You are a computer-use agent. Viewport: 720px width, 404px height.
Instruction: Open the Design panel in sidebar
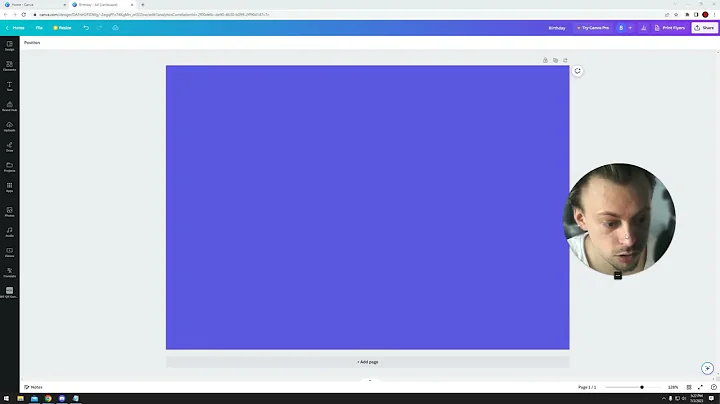pyautogui.click(x=9, y=46)
